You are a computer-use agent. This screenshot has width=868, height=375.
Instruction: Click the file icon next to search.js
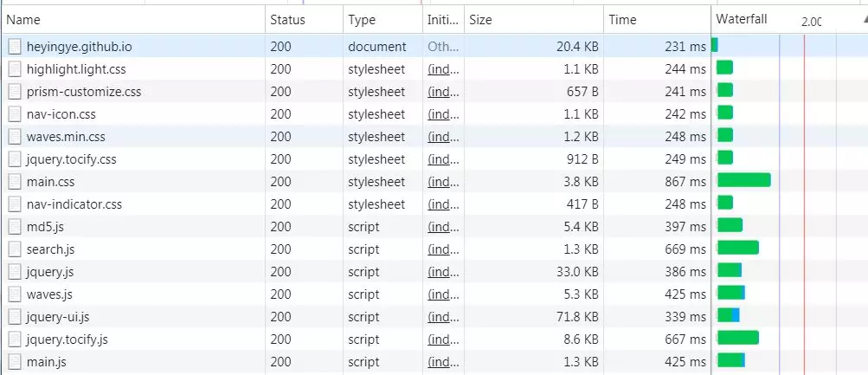tap(15, 249)
